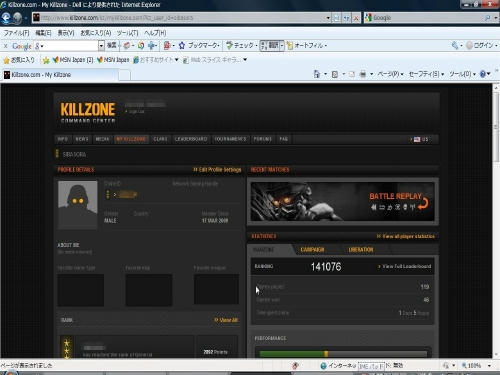The image size is (500, 375).
Task: Click the Edit Profile Settings link
Action: point(217,170)
